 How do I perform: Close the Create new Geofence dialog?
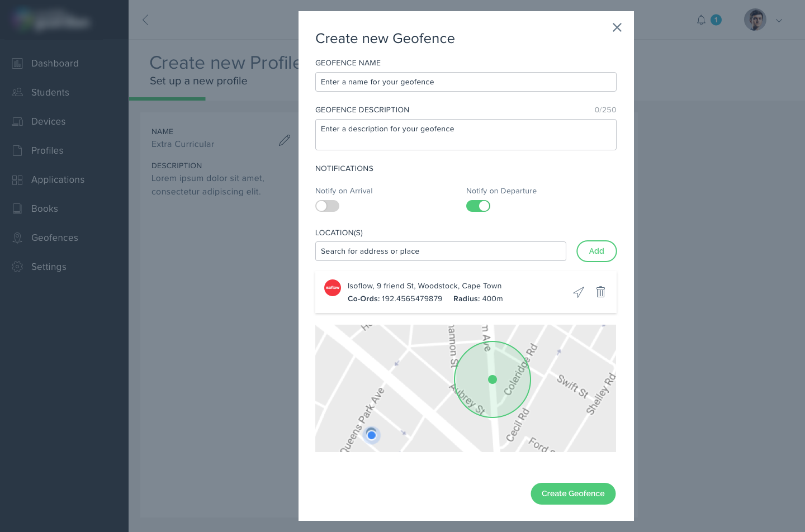[x=617, y=27]
